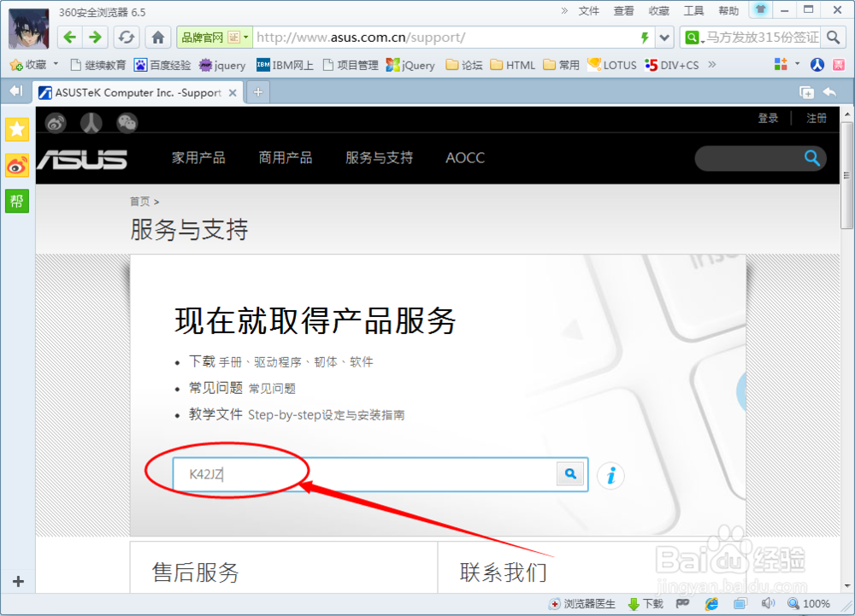Click the 注册 register link
This screenshot has width=855, height=616.
coord(817,118)
